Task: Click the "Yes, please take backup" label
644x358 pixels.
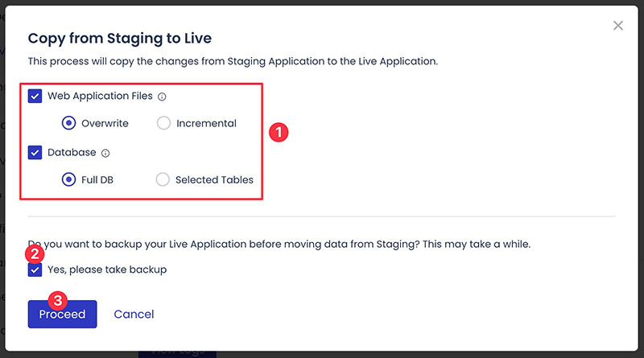Action: point(107,270)
